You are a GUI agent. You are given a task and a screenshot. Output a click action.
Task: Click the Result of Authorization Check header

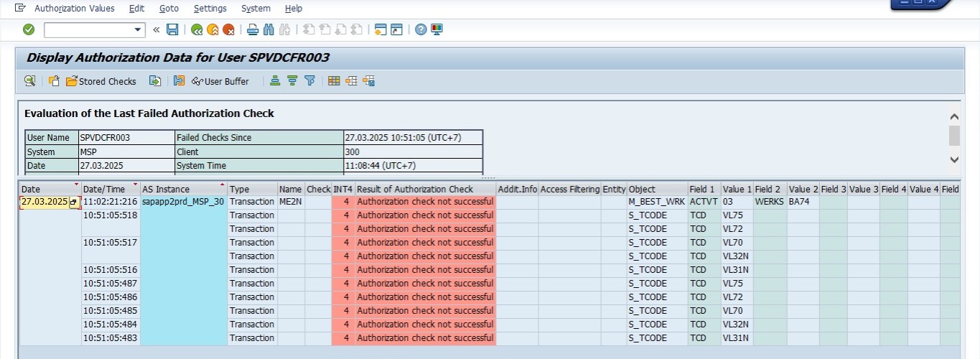point(425,190)
